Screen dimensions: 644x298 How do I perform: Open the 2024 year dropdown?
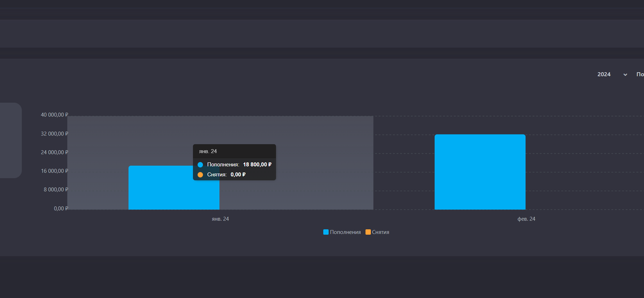coord(612,74)
